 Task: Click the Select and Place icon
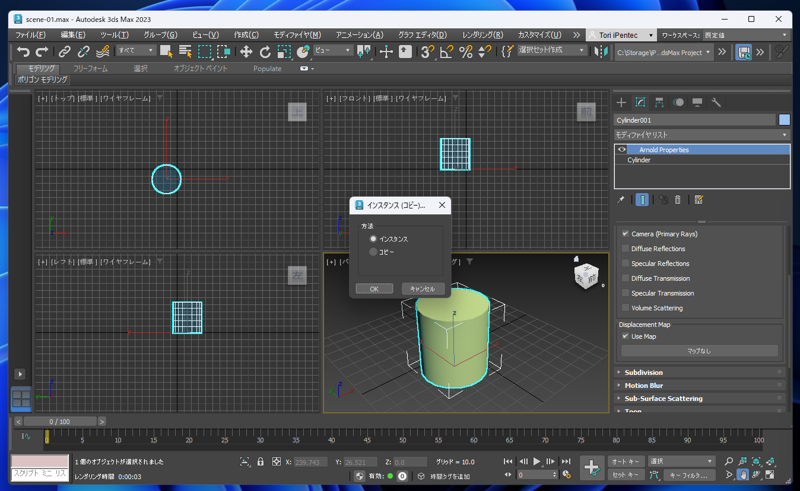point(303,52)
